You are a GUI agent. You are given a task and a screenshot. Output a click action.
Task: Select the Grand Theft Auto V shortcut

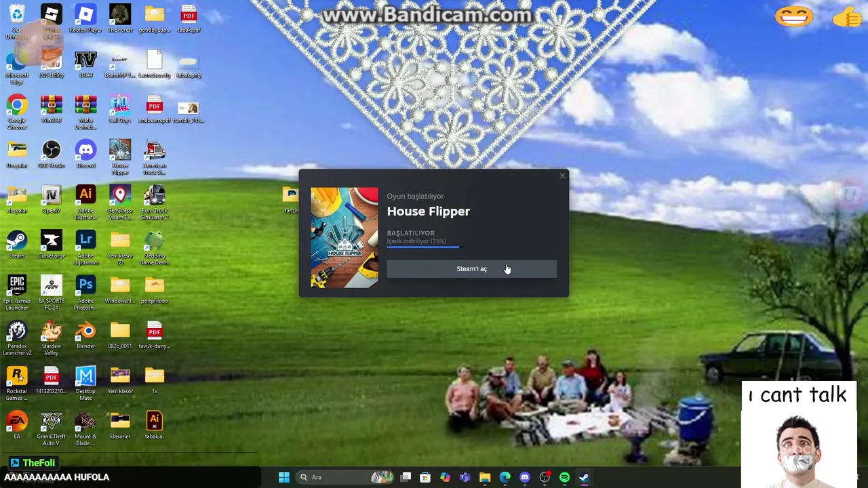coord(52,429)
